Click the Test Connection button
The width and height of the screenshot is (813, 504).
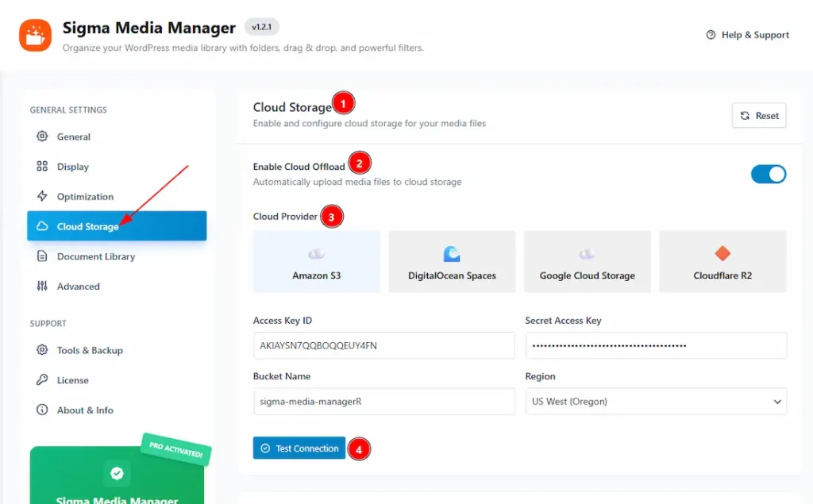click(299, 448)
